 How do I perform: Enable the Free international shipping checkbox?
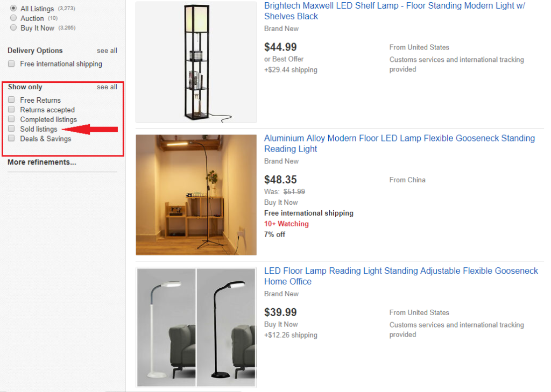tap(11, 63)
